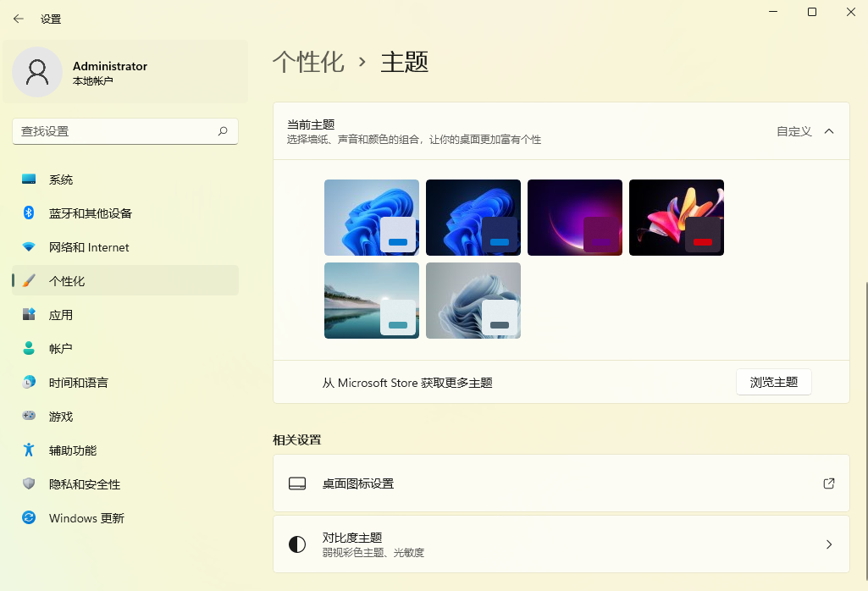This screenshot has width=868, height=591.
Task: Click the 查找设置 search box
Action: (125, 131)
